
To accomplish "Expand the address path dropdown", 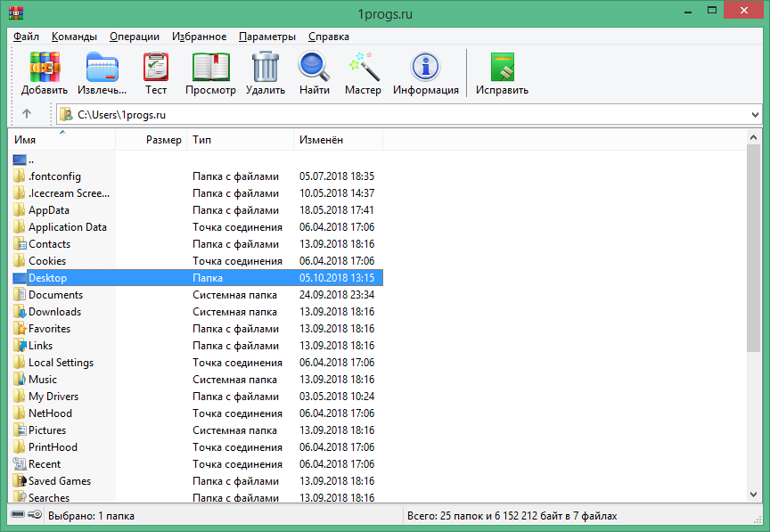I will click(x=755, y=115).
